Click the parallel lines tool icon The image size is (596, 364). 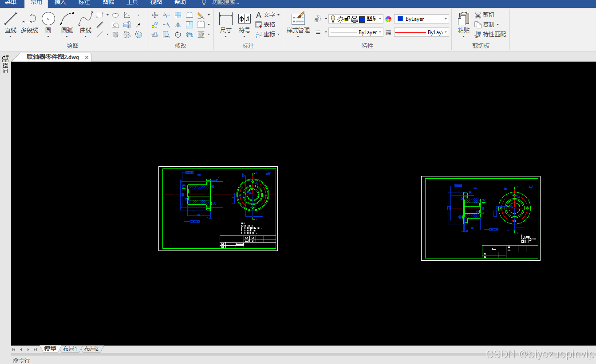click(100, 25)
